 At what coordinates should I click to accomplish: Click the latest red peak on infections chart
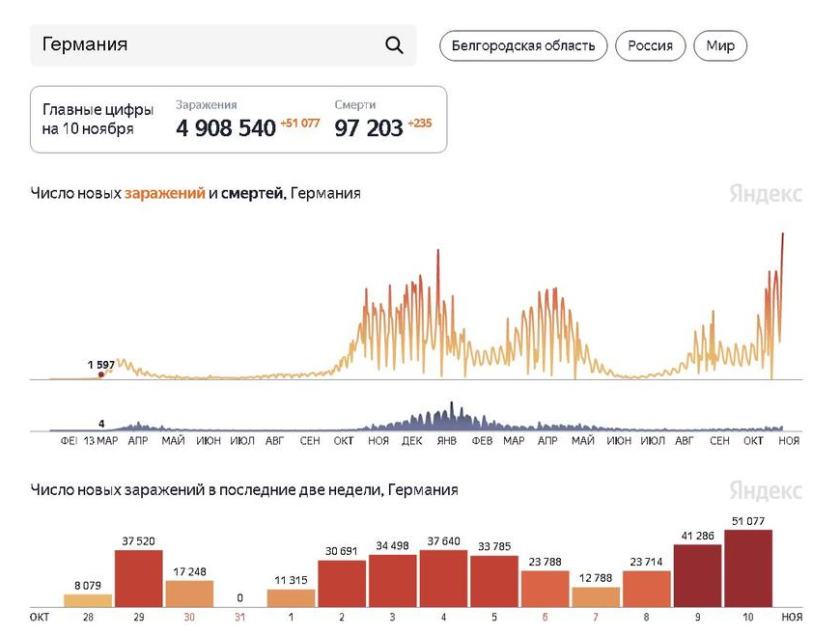(782, 235)
